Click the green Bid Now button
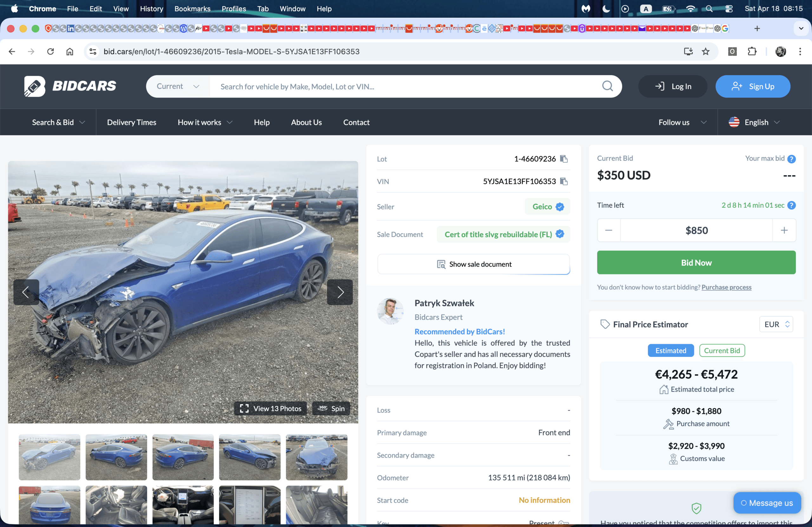Image resolution: width=812 pixels, height=527 pixels. coord(696,262)
